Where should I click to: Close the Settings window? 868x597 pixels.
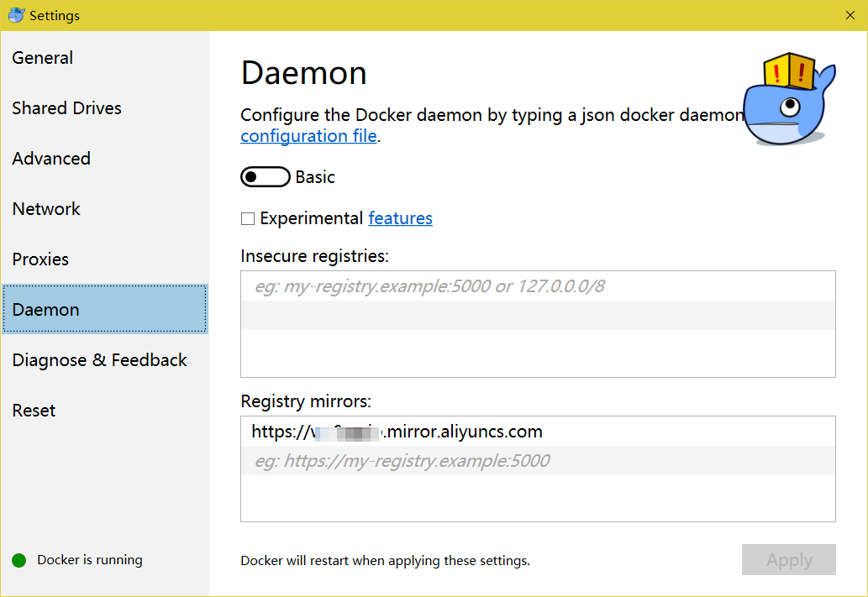click(850, 15)
